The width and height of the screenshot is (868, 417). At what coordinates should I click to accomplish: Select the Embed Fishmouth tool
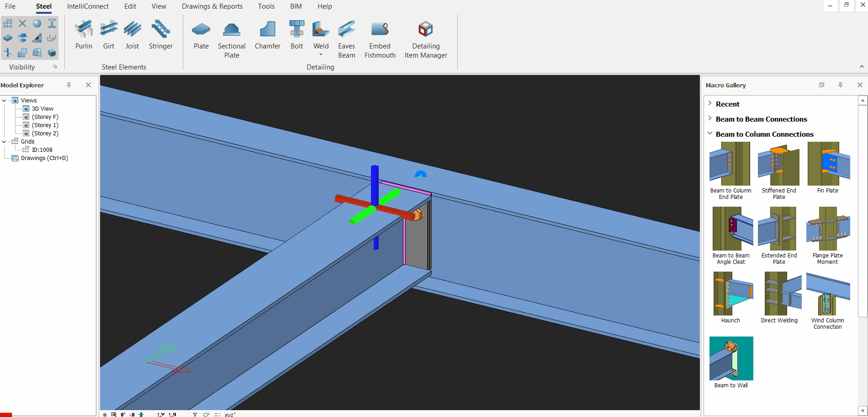click(x=380, y=39)
